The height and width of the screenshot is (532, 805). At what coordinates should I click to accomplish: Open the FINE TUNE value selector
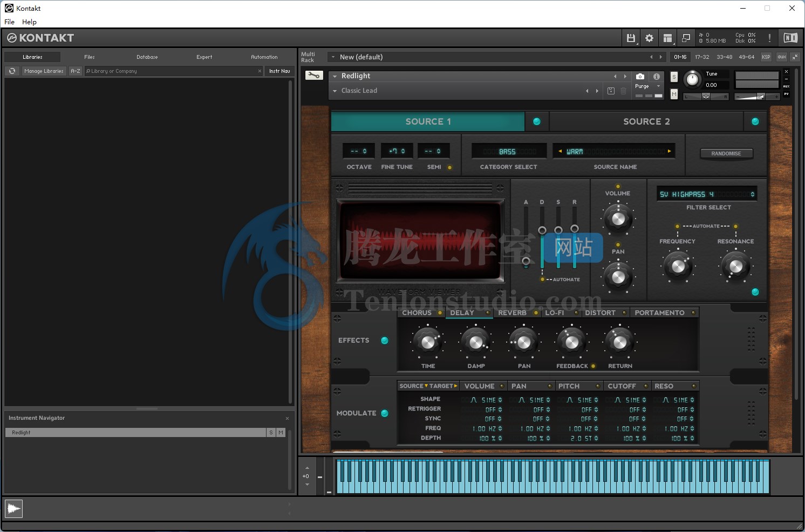coord(397,151)
